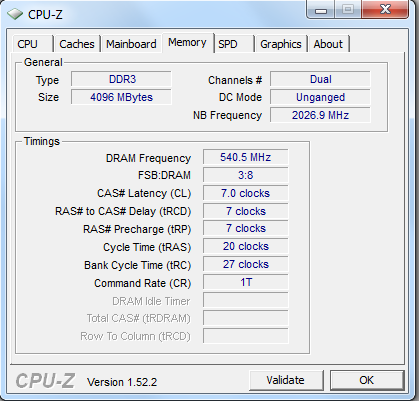Minimize the CPU-Z window
This screenshot has height=401, width=419.
tap(321, 9)
